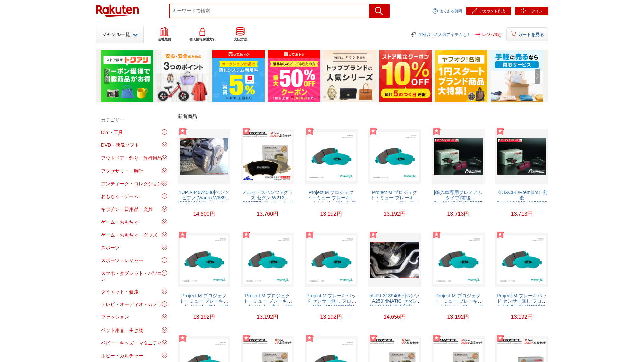Expand the アンティーク・コレクション category
The height and width of the screenshot is (362, 644).
pyautogui.click(x=164, y=184)
